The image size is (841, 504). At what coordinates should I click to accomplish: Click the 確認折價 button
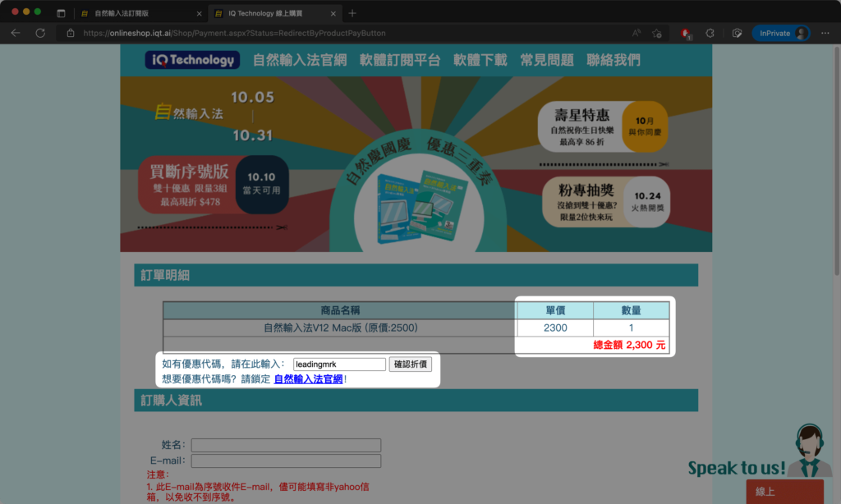[411, 364]
